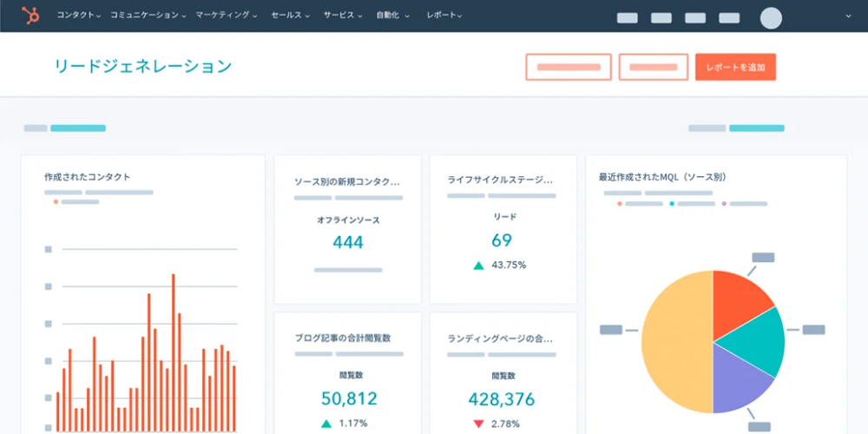This screenshot has height=434, width=868.
Task: Click the tallest bar in contacts chart
Action: (x=173, y=347)
